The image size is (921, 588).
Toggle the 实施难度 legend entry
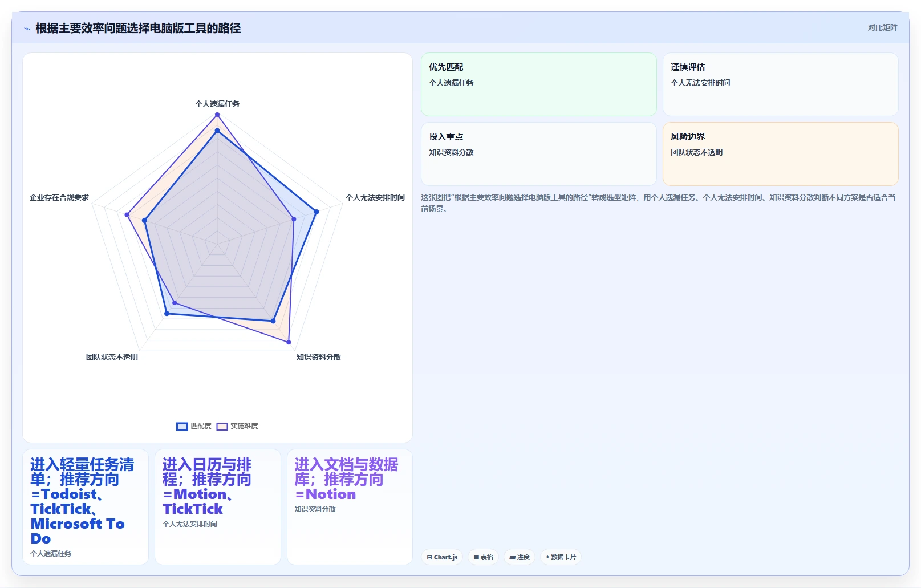(x=237, y=426)
